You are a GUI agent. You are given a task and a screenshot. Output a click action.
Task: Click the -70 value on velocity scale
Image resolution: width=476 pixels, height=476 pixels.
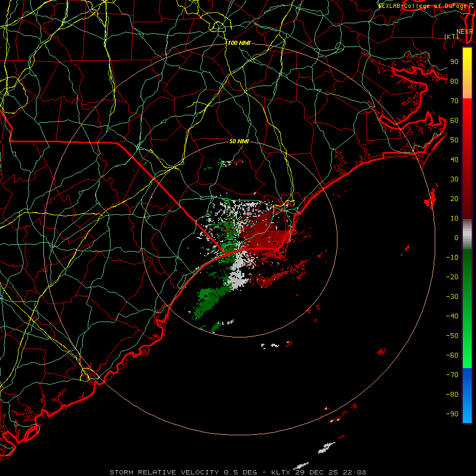(452, 375)
